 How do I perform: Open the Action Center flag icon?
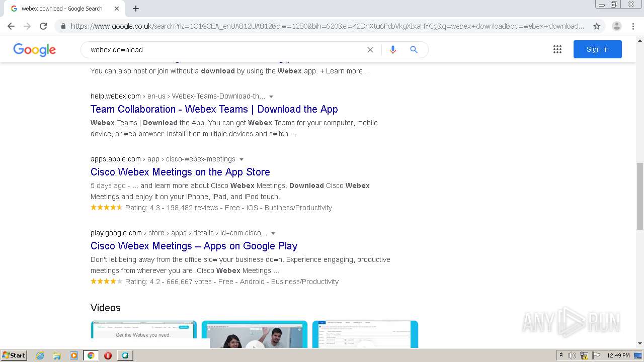coord(596,355)
